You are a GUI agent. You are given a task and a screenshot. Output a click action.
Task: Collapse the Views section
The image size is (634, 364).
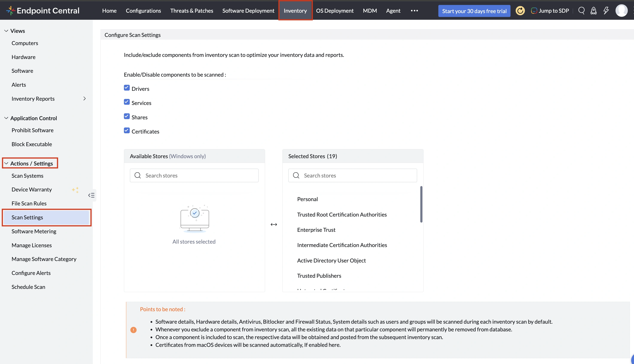6,31
